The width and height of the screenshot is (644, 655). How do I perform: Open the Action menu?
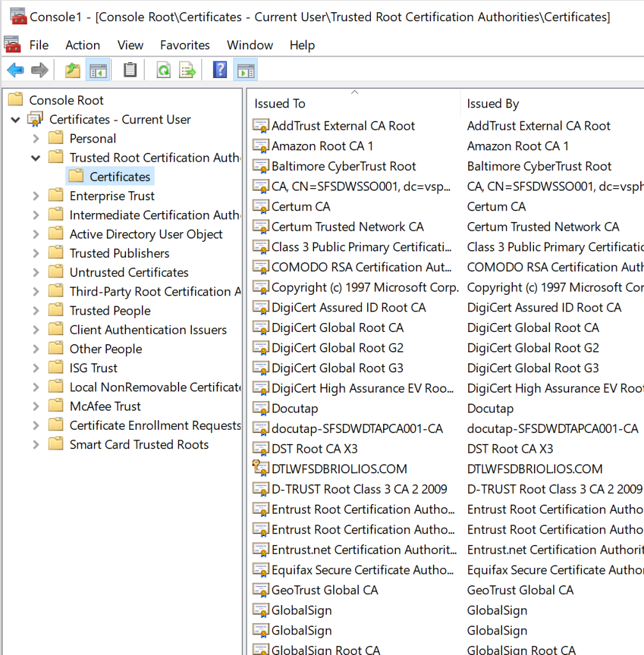tap(82, 45)
